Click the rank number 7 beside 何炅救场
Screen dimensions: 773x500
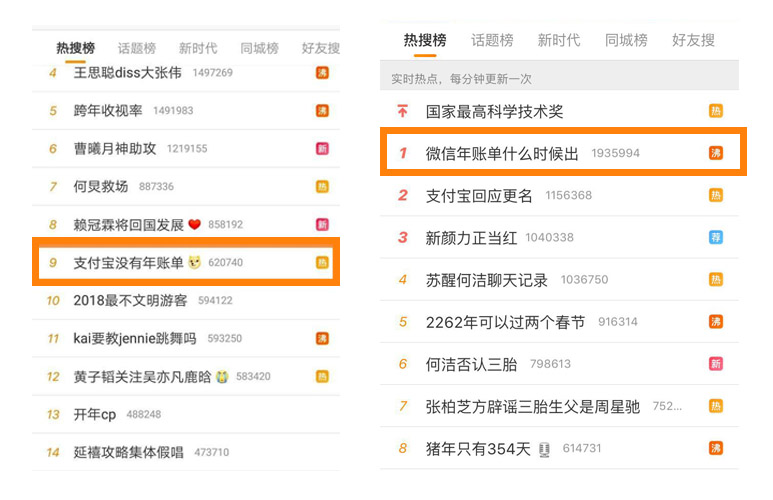click(x=53, y=186)
